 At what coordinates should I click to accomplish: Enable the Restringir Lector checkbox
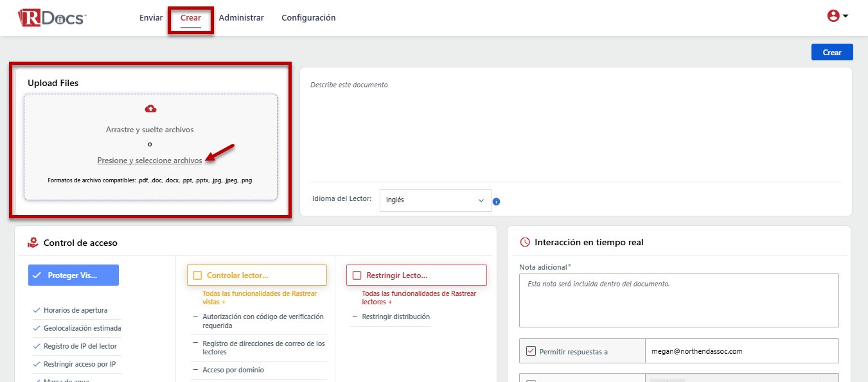357,275
